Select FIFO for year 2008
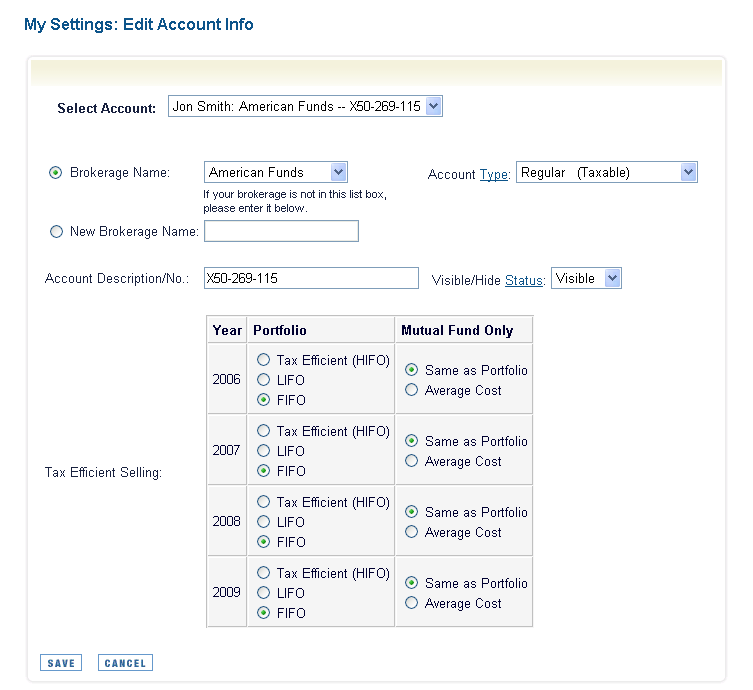Screen dimensions: 753x690 point(263,542)
